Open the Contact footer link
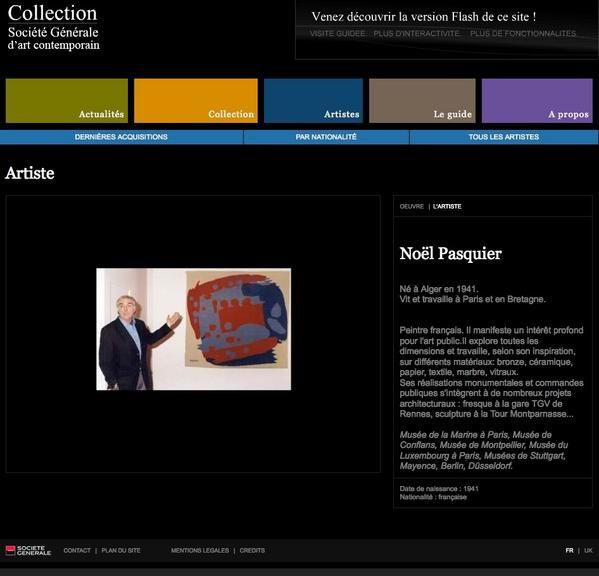599x576 pixels. click(x=77, y=550)
